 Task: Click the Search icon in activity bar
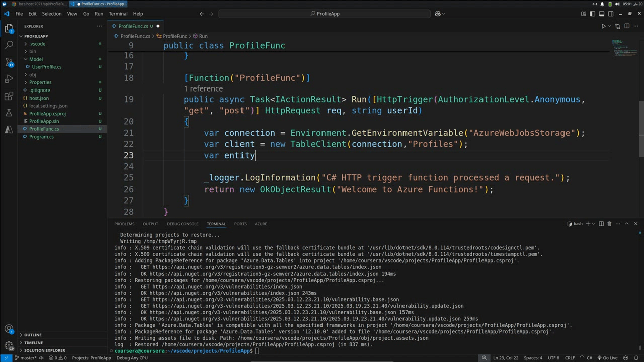point(9,44)
